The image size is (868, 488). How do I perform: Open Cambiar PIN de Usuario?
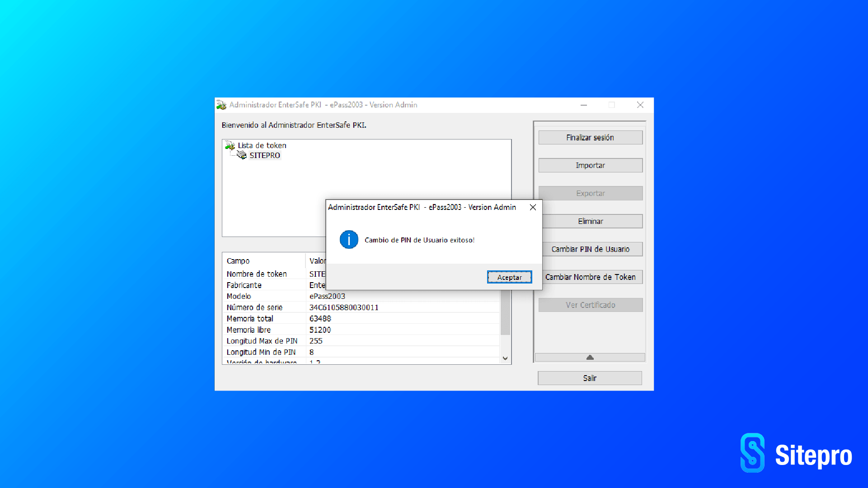(x=592, y=249)
